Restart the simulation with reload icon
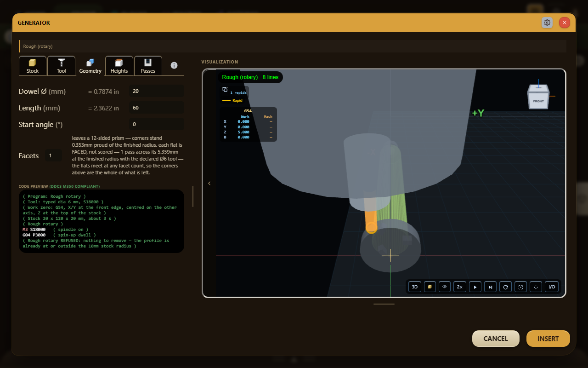The image size is (588, 368). pos(506,287)
